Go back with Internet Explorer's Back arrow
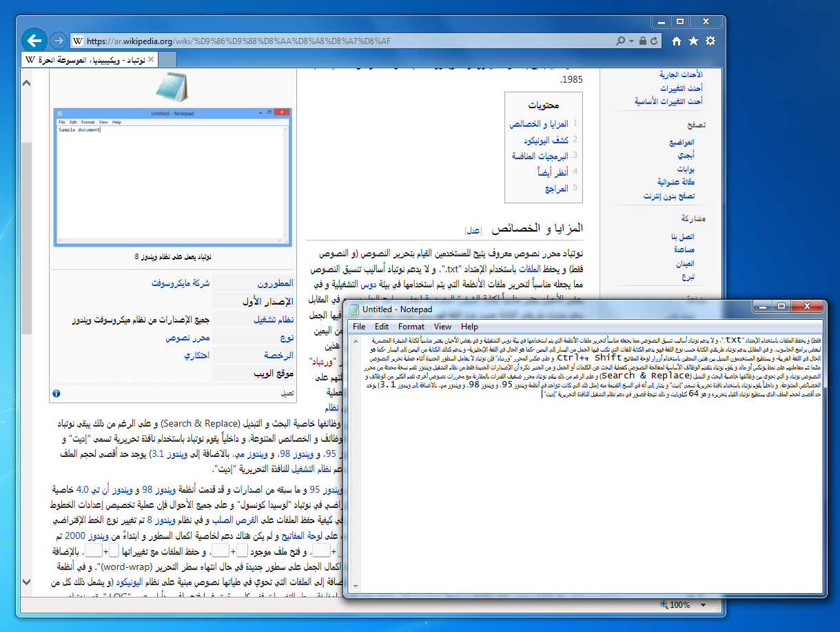This screenshot has width=840, height=632. pos(34,40)
